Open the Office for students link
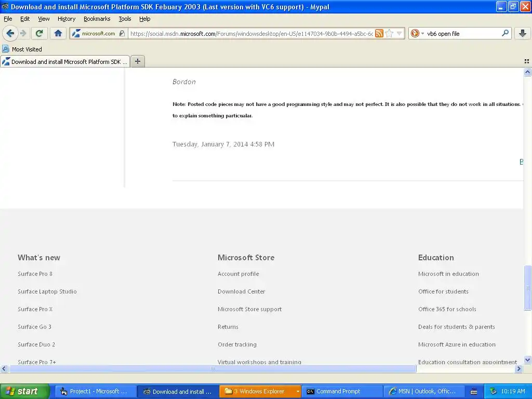This screenshot has height=399, width=532. [x=443, y=291]
